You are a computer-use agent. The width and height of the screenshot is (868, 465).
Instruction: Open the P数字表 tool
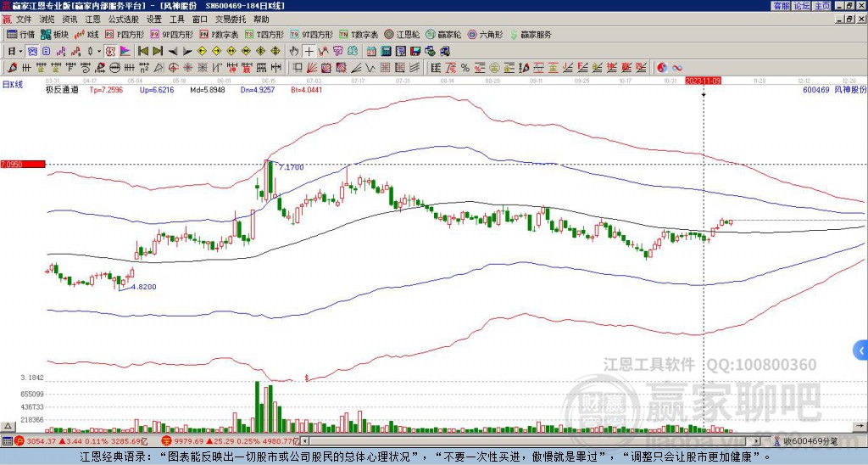(x=219, y=34)
